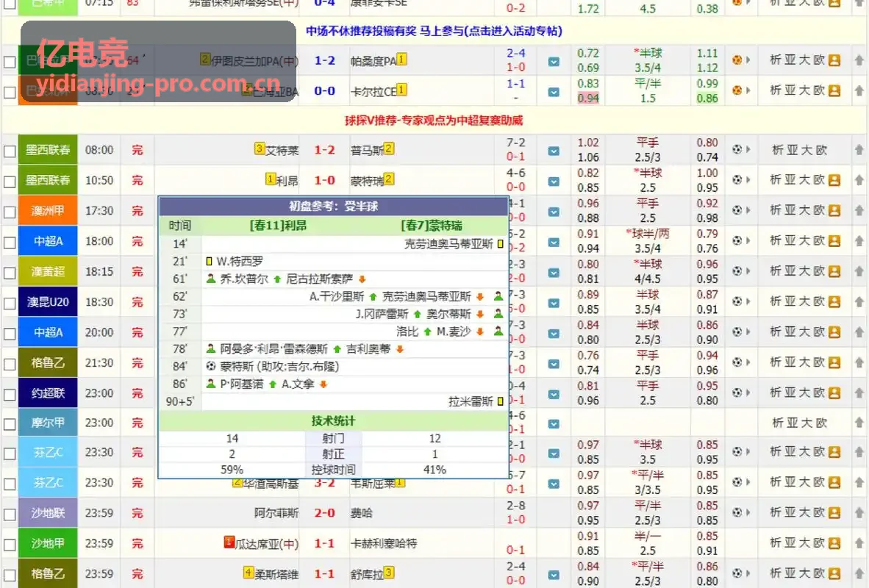Click up-arrow icon in 澳洲甲 17:30 row
This screenshot has height=588, width=869.
[x=859, y=211]
